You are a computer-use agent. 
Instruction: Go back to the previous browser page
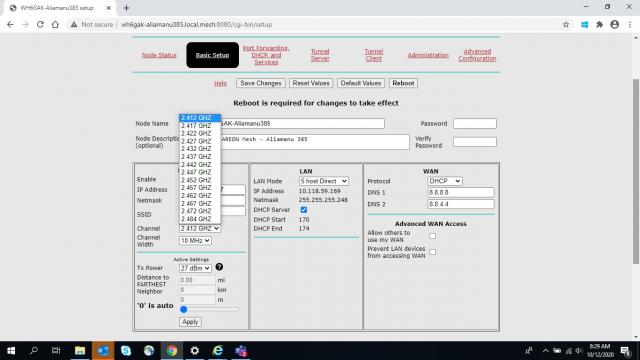10,24
